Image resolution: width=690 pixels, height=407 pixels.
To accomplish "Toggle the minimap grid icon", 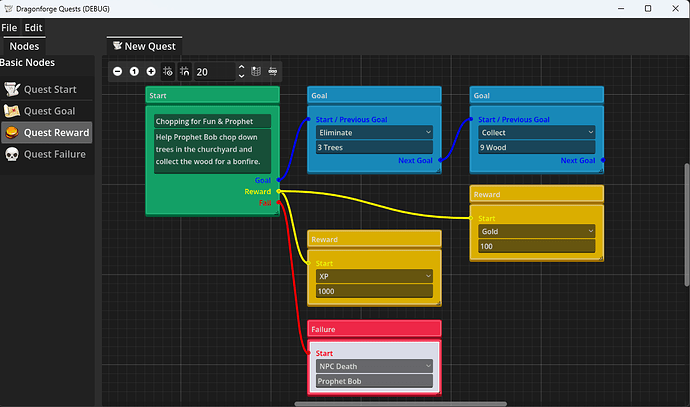I will [256, 71].
